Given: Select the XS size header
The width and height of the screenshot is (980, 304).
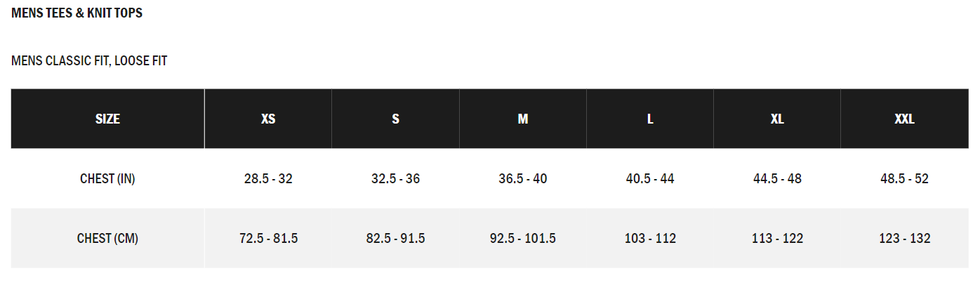Looking at the screenshot, I should pyautogui.click(x=268, y=119).
